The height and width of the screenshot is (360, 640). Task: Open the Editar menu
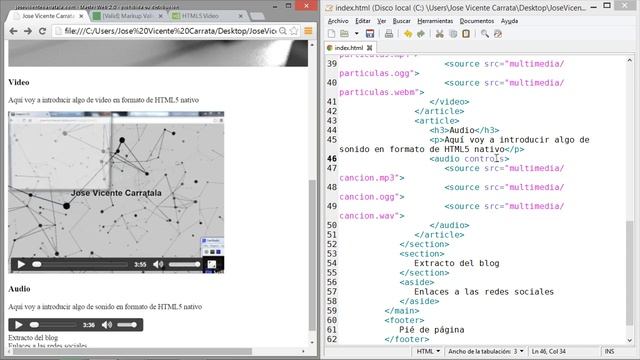[362, 21]
